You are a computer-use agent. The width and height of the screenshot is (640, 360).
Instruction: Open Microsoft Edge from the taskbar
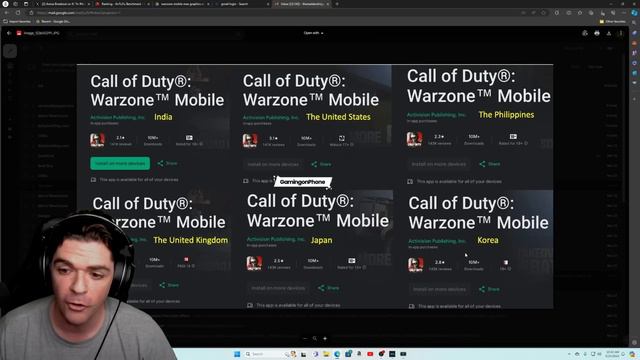pos(337,354)
